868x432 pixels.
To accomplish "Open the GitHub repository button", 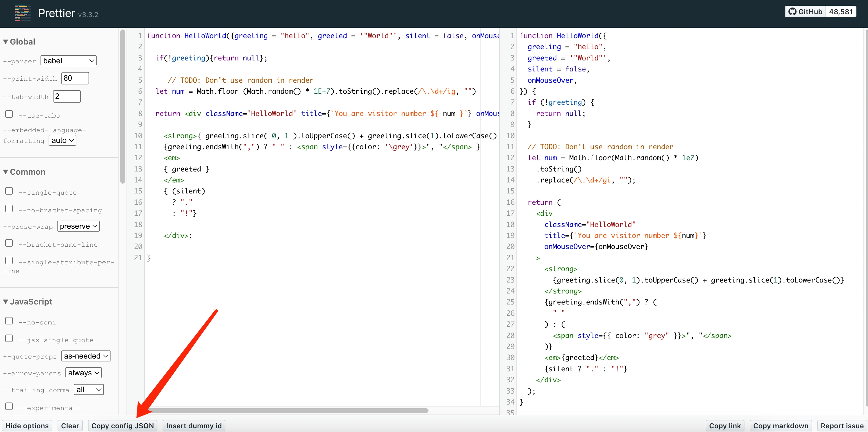I will pyautogui.click(x=805, y=12).
